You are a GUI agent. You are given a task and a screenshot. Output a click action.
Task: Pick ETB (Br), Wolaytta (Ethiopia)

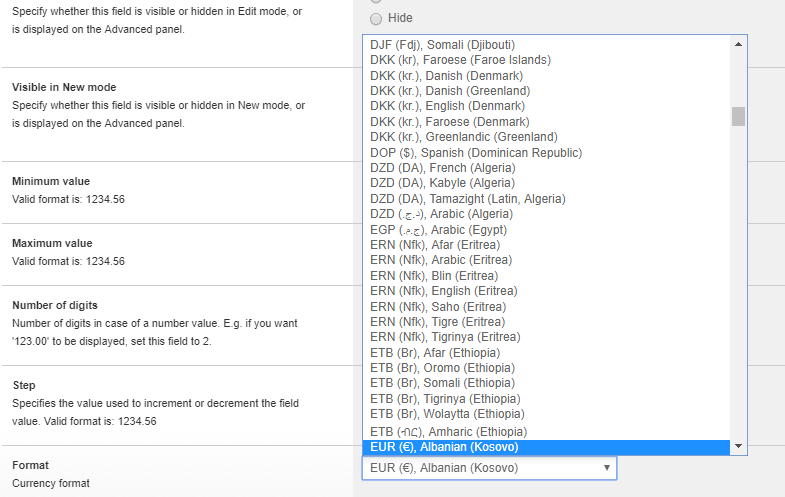[546, 414]
